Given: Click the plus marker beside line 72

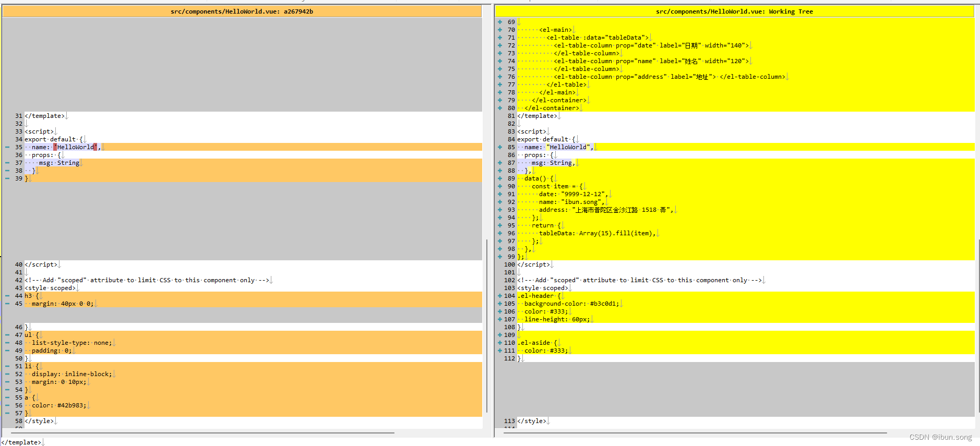Looking at the screenshot, I should (500, 45).
